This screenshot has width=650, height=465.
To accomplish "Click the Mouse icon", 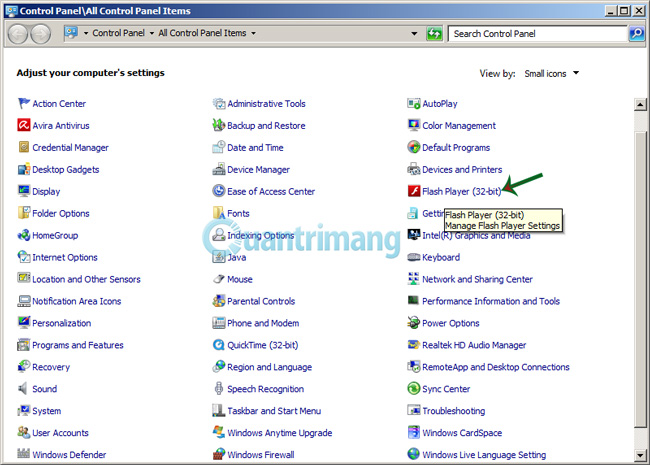I will [x=218, y=279].
